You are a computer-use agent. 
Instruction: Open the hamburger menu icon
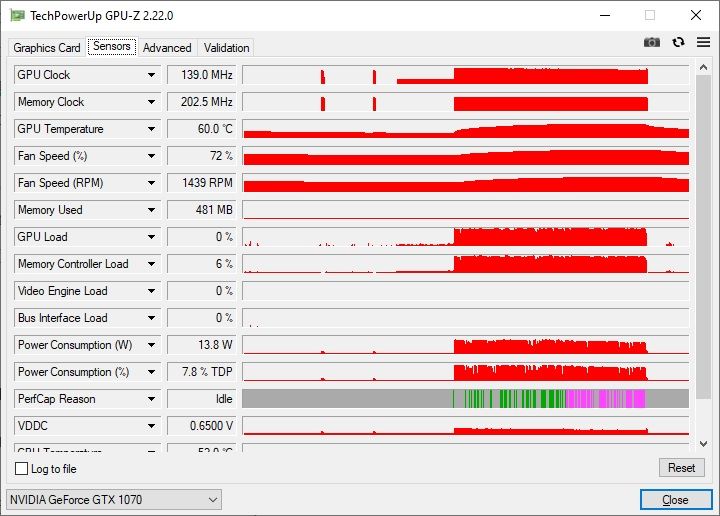pyautogui.click(x=703, y=42)
